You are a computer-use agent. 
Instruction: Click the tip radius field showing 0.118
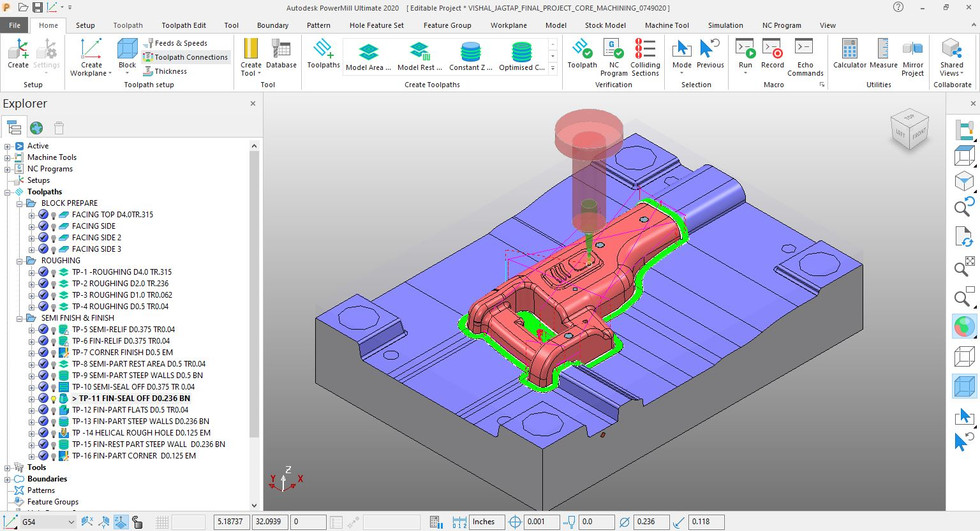[706, 522]
